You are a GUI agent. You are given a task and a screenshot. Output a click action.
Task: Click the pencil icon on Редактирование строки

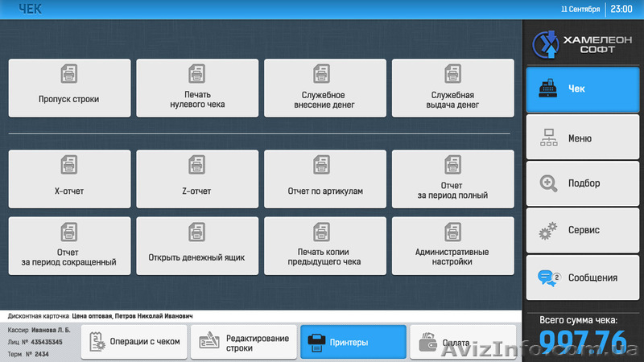(208, 342)
